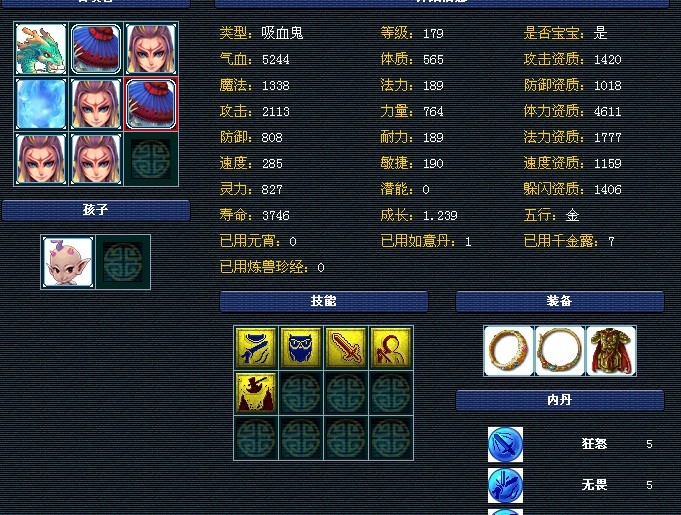Inspect the leftmost golden ring equipment
This screenshot has height=515, width=681.
tap(509, 351)
